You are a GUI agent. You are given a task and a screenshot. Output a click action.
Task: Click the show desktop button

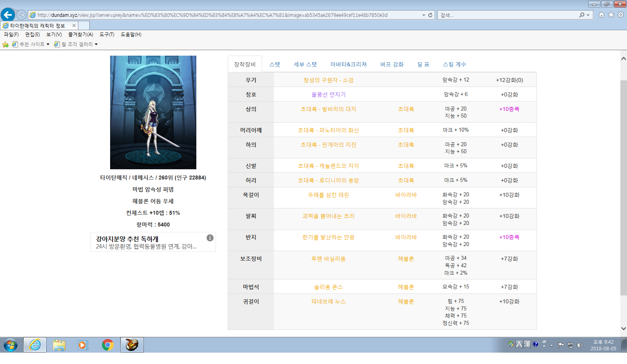[x=624, y=345]
